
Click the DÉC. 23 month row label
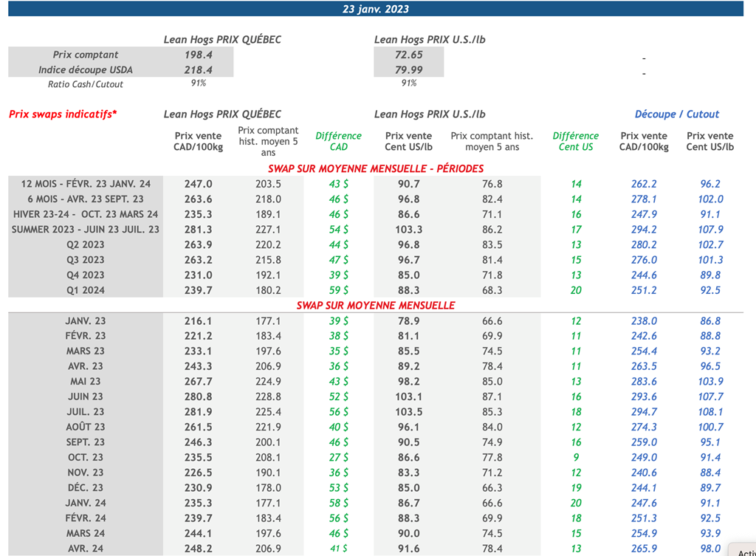click(x=86, y=488)
